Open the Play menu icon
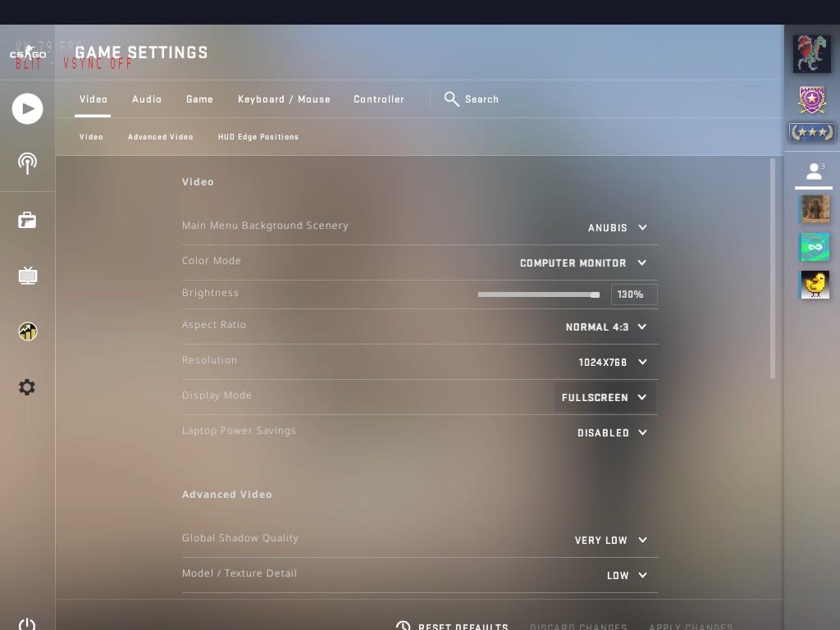 (x=27, y=109)
